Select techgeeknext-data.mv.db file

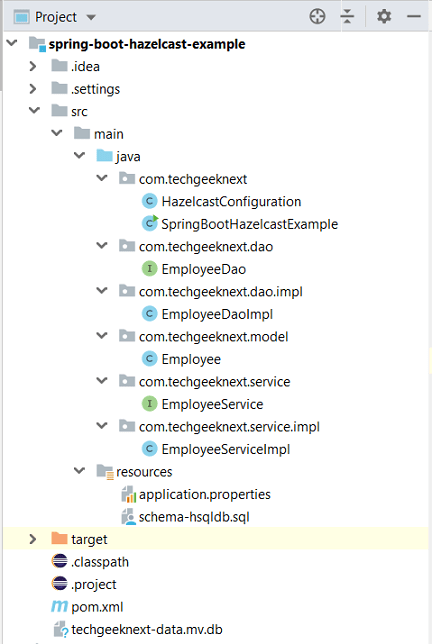(x=147, y=629)
